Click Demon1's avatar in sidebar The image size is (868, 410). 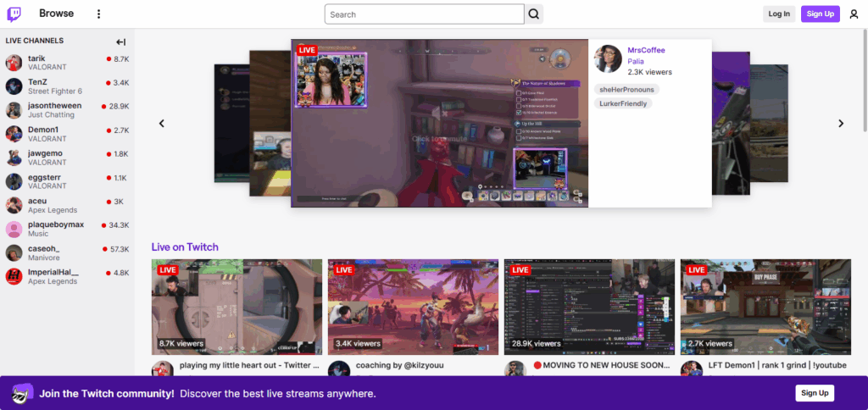14,134
